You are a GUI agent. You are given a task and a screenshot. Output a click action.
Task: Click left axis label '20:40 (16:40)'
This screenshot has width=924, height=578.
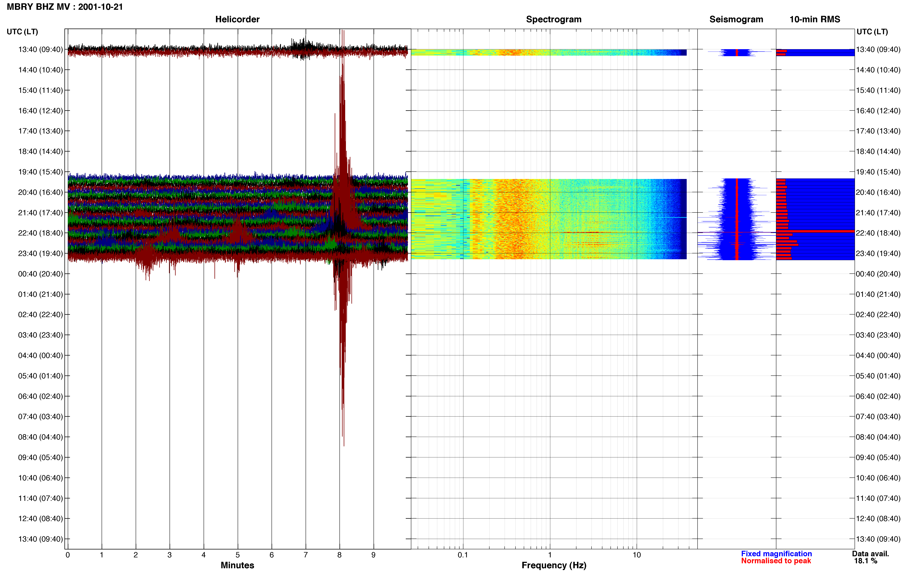41,192
